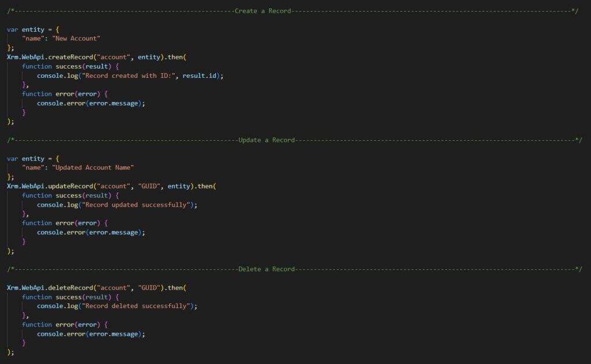Click "account" in the deleteRecord call

(114, 288)
